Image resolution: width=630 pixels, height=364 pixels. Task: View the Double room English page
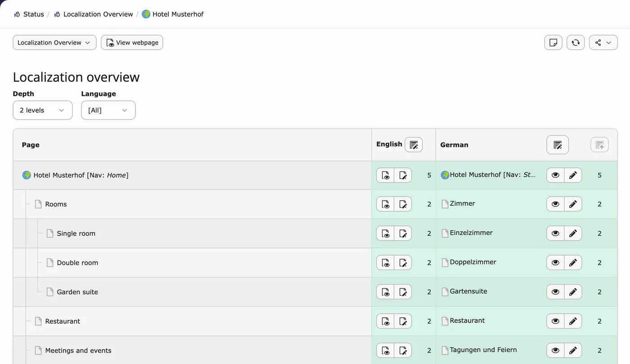click(385, 263)
